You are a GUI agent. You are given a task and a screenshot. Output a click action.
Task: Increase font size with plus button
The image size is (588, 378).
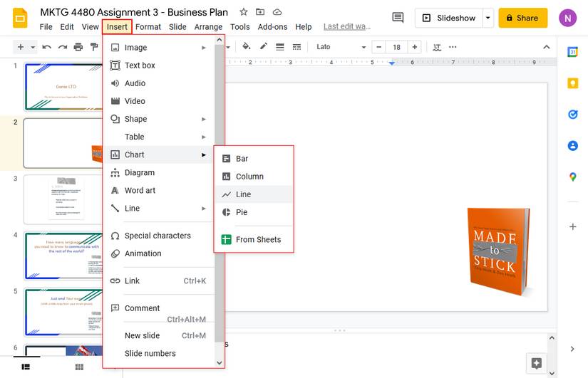pos(414,47)
